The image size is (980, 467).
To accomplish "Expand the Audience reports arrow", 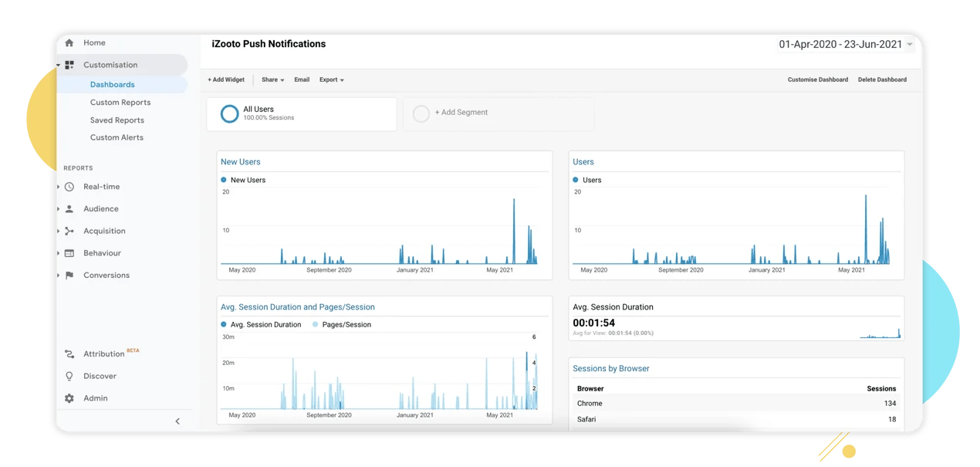I will tap(59, 209).
